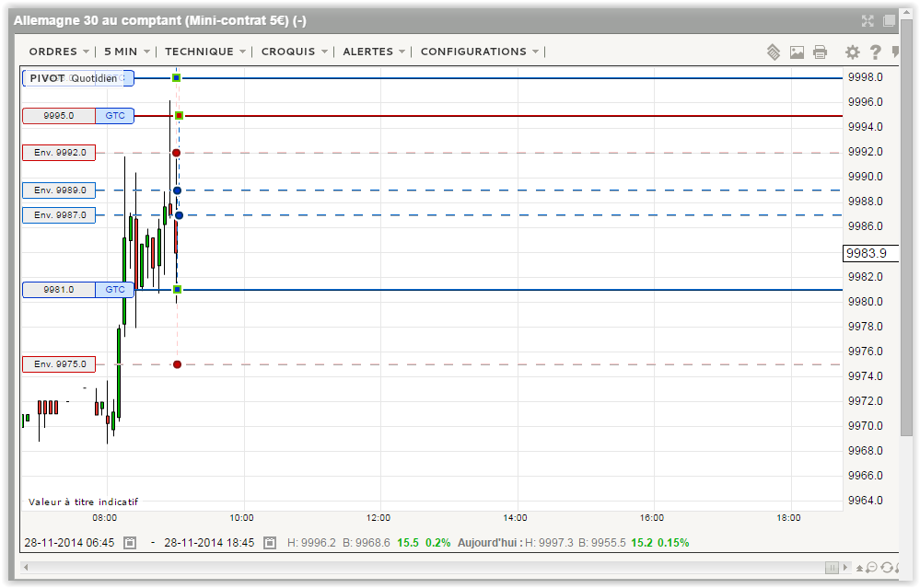Click the save chart as image icon

pyautogui.click(x=797, y=52)
